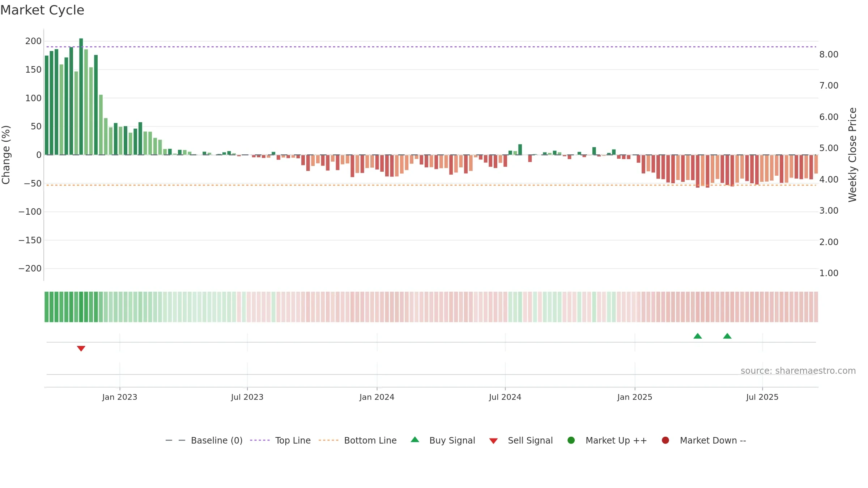Click the 4.00 price tick on the right axis

tap(829, 180)
